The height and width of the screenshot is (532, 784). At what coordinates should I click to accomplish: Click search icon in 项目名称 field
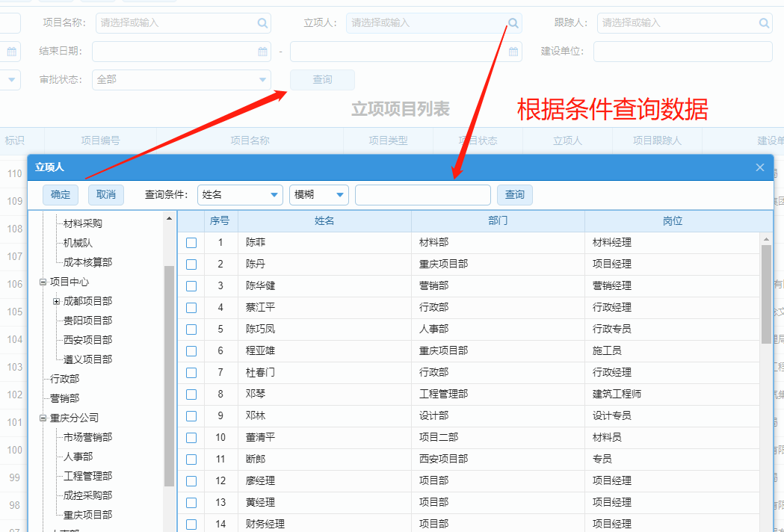click(x=262, y=23)
